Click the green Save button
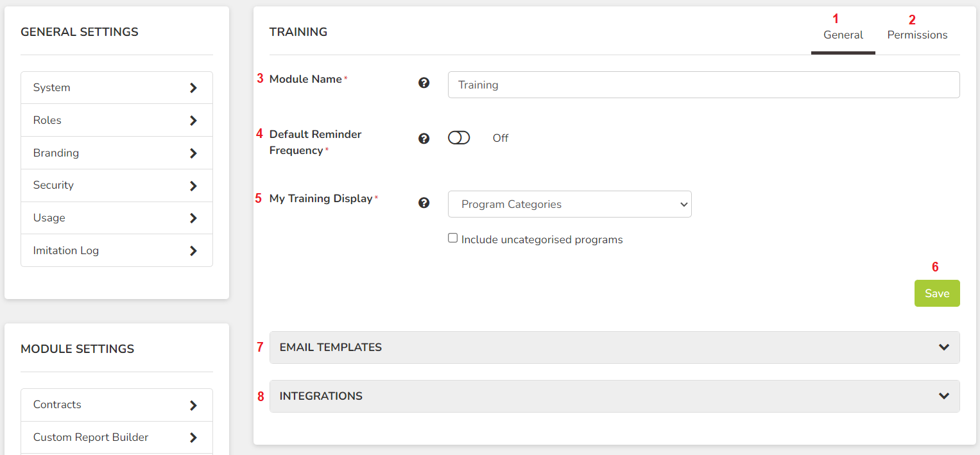This screenshot has height=455, width=980. pyautogui.click(x=937, y=293)
